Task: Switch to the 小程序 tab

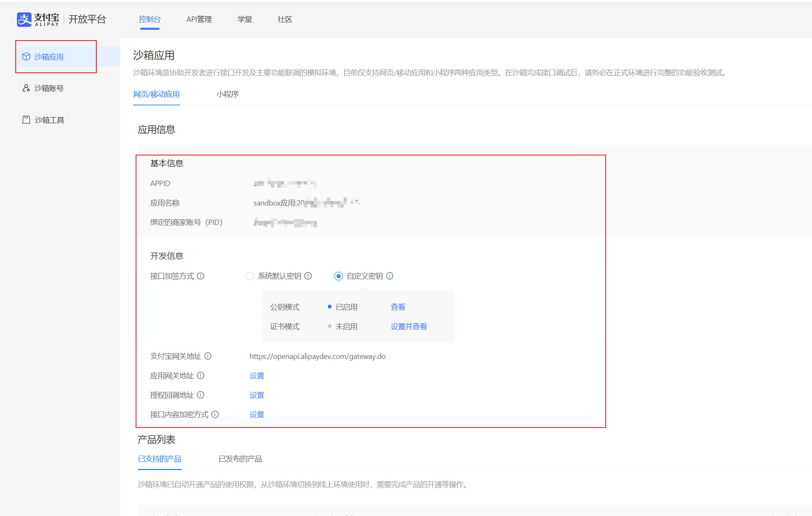Action: pyautogui.click(x=227, y=94)
